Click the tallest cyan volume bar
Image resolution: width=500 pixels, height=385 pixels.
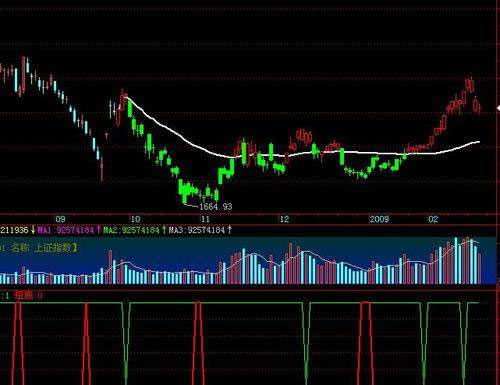[x=456, y=260]
